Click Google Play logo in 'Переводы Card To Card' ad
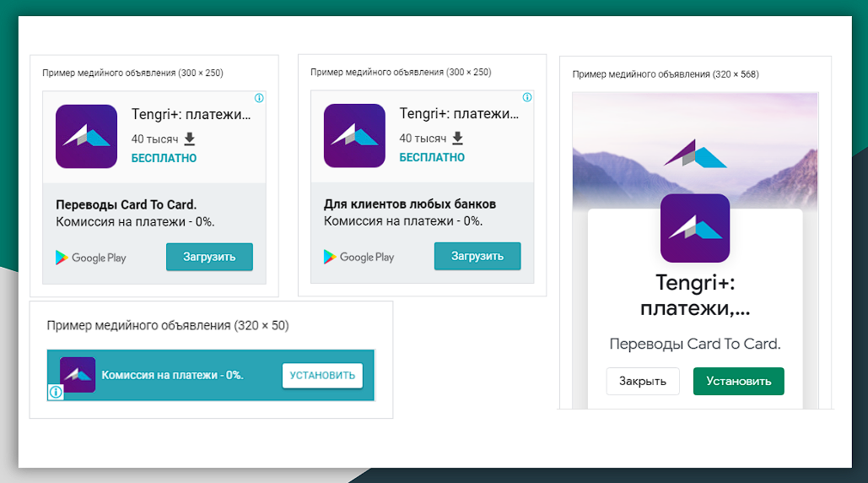This screenshot has width=868, height=483. tap(91, 258)
